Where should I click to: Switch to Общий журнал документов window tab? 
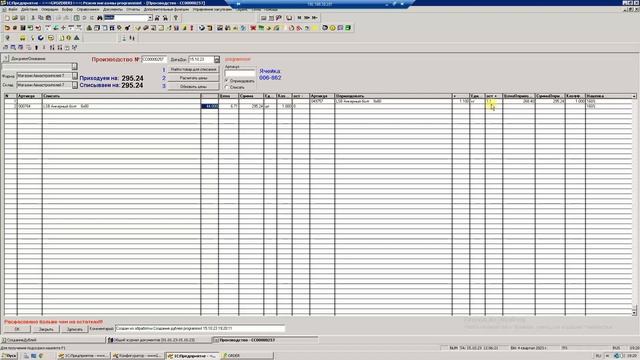159,340
